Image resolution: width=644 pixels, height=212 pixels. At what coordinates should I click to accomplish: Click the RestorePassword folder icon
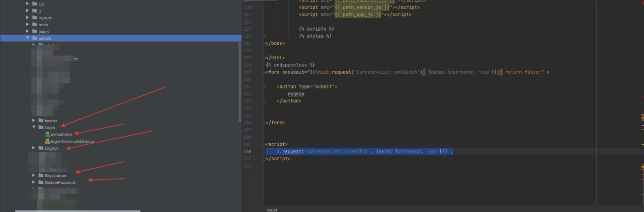click(41, 182)
